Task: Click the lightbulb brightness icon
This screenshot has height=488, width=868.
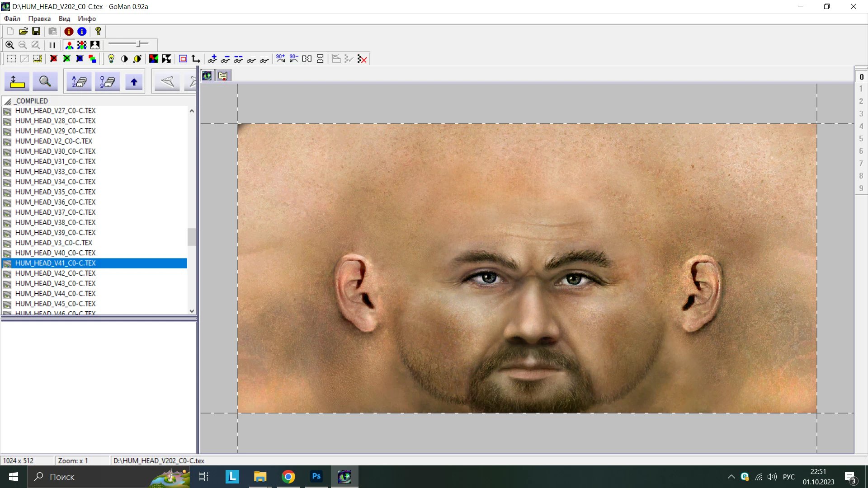Action: pyautogui.click(x=111, y=59)
